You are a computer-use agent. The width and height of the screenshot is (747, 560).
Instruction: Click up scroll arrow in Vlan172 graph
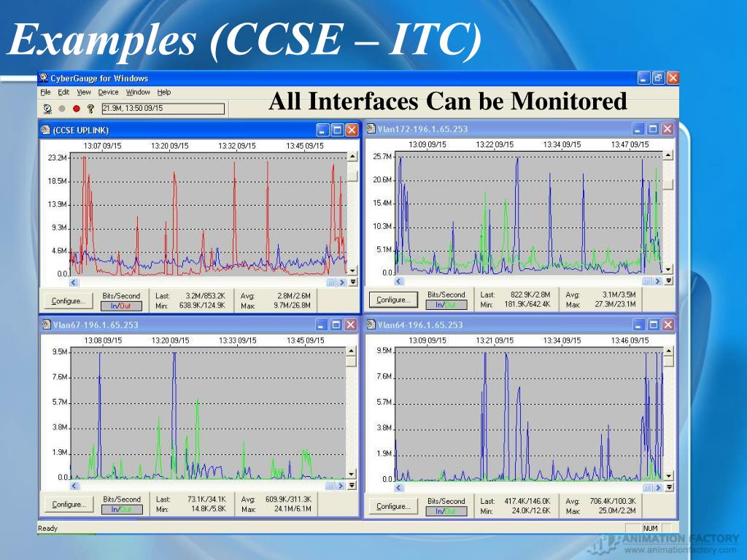click(668, 155)
